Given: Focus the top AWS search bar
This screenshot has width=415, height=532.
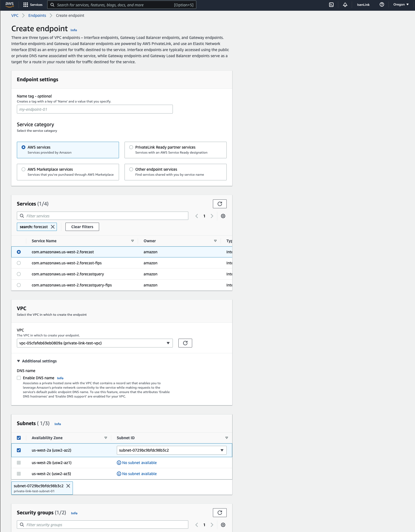Looking at the screenshot, I should pos(122,5).
